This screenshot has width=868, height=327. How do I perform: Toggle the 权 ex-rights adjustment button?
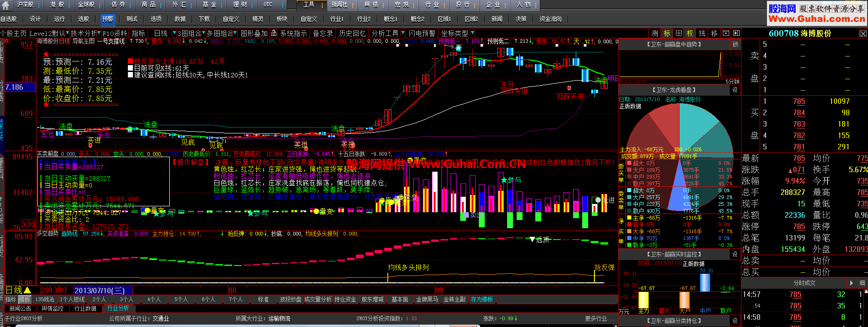690,33
